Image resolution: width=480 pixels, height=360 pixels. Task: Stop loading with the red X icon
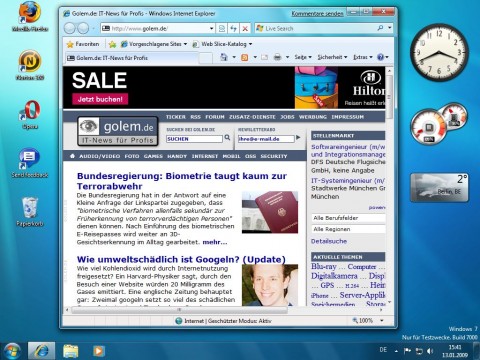(245, 29)
